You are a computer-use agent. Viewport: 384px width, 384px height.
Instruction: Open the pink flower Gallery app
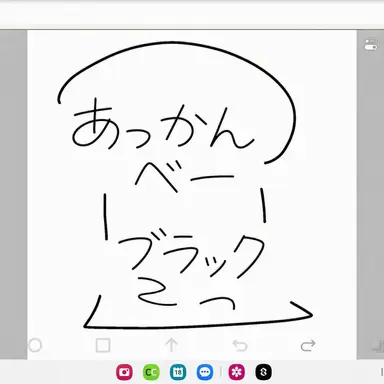pyautogui.click(x=237, y=372)
